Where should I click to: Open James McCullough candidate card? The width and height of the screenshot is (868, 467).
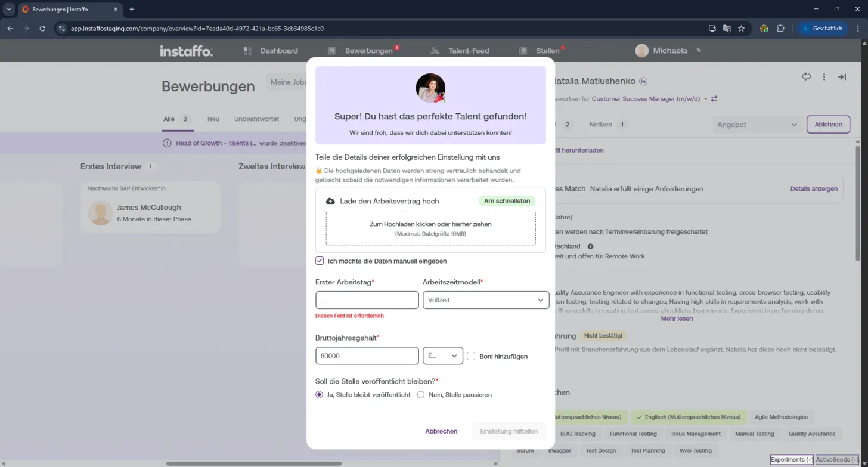(x=151, y=207)
